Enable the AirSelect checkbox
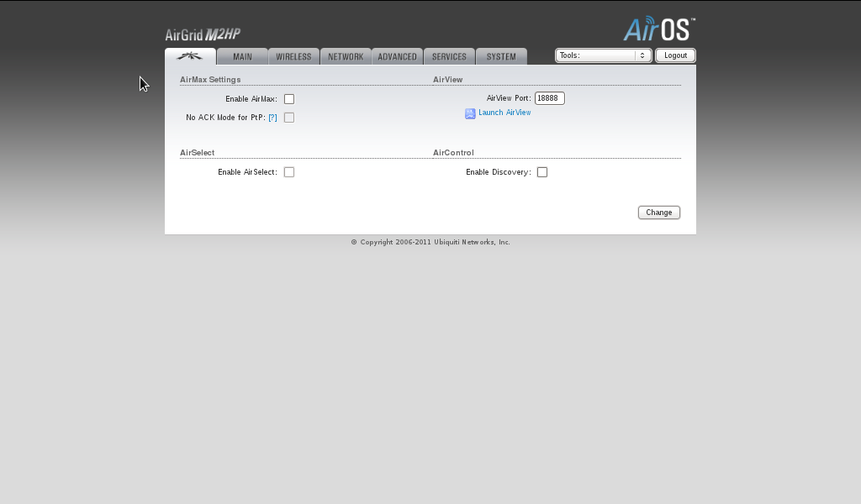Image resolution: width=861 pixels, height=504 pixels. [x=289, y=172]
